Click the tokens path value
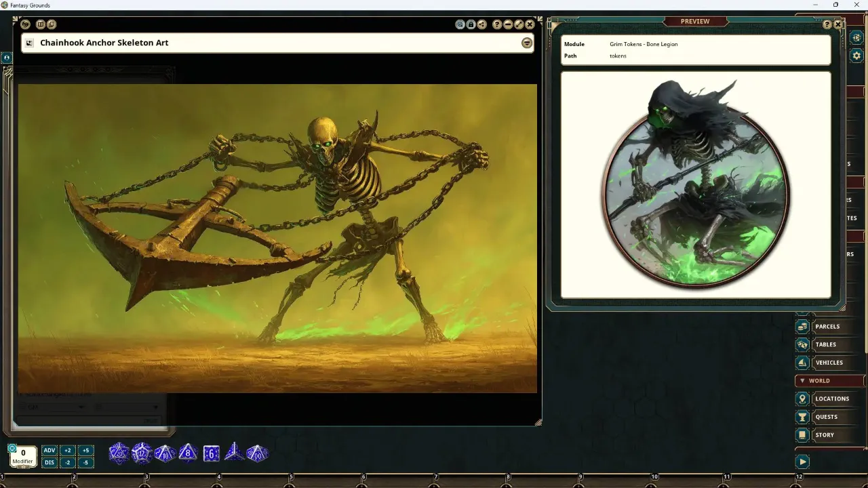This screenshot has width=868, height=488. pyautogui.click(x=618, y=56)
